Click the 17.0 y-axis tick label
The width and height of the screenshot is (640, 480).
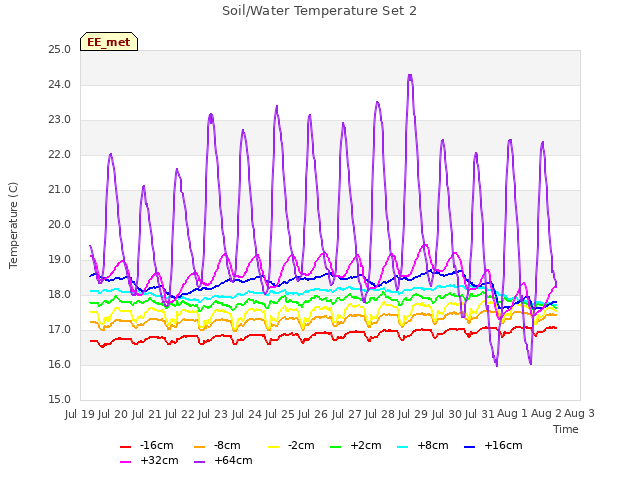(60, 330)
